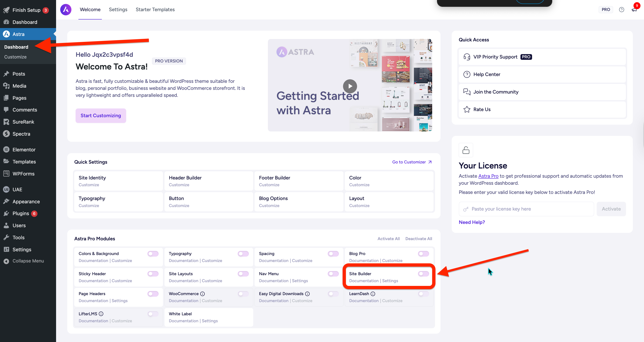
Task: Click the Easy Digital Downloads info icon
Action: click(307, 294)
